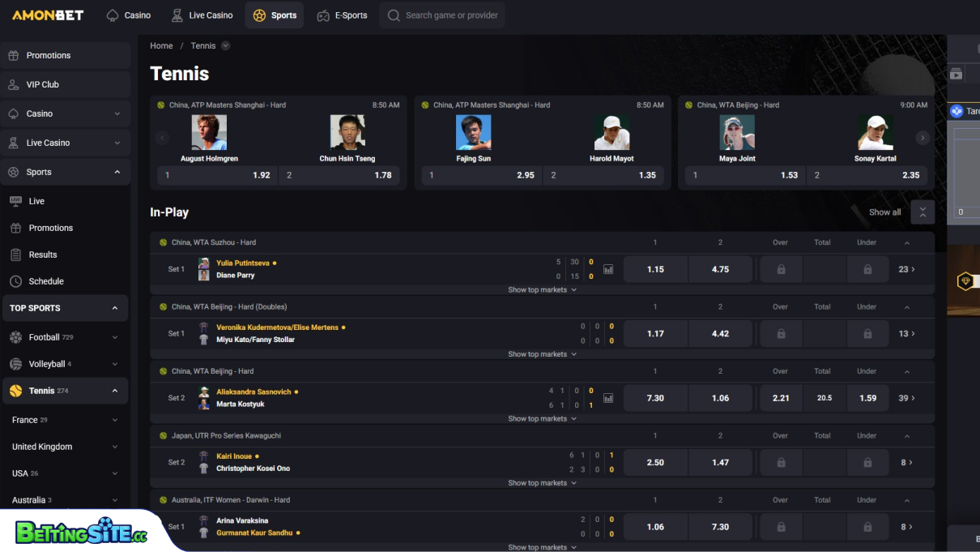980x552 pixels.
Task: Click Show all in-play matches
Action: 884,212
